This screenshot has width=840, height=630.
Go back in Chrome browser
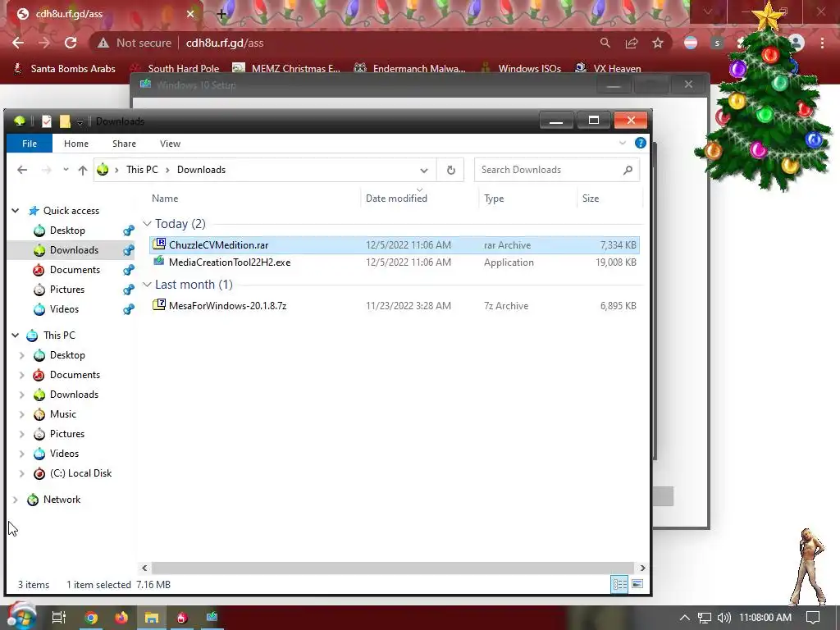(18, 43)
